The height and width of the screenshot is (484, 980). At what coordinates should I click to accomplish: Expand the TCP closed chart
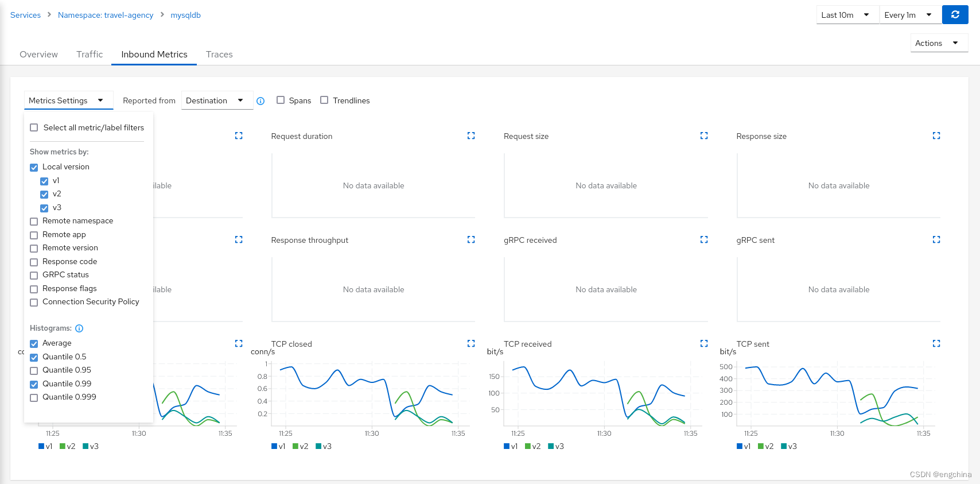click(x=471, y=343)
